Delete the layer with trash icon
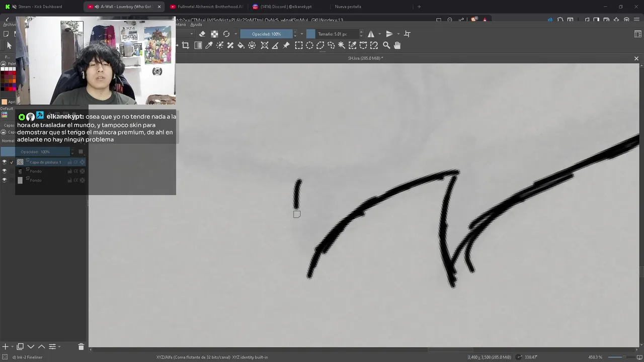The image size is (644, 362). (81, 346)
